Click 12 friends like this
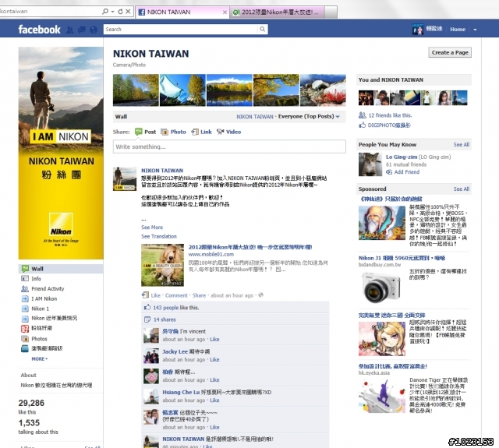 coord(390,115)
